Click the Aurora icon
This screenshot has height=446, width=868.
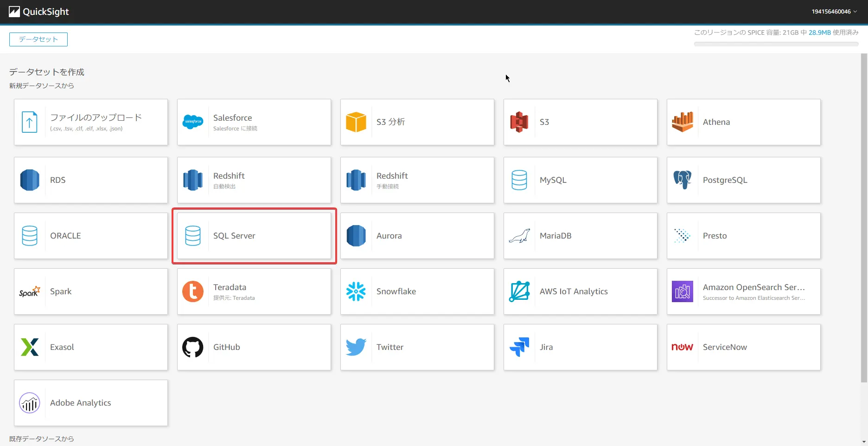pyautogui.click(x=356, y=236)
